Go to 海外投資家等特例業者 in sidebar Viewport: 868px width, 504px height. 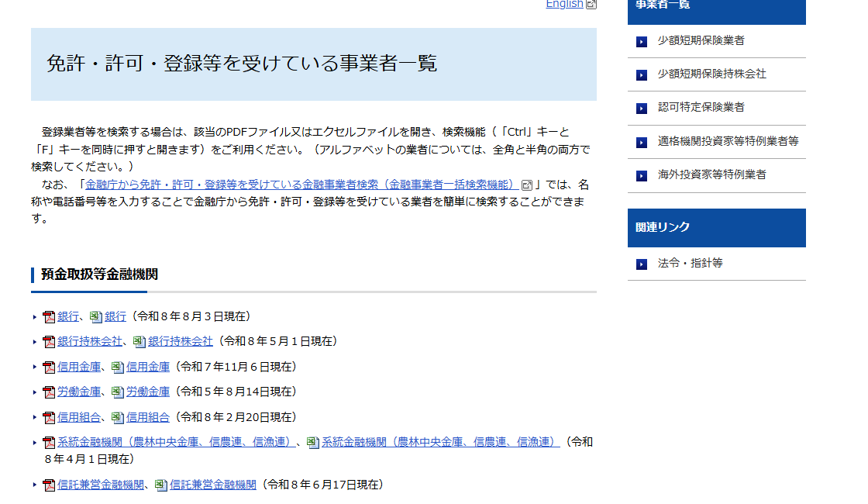(x=712, y=174)
